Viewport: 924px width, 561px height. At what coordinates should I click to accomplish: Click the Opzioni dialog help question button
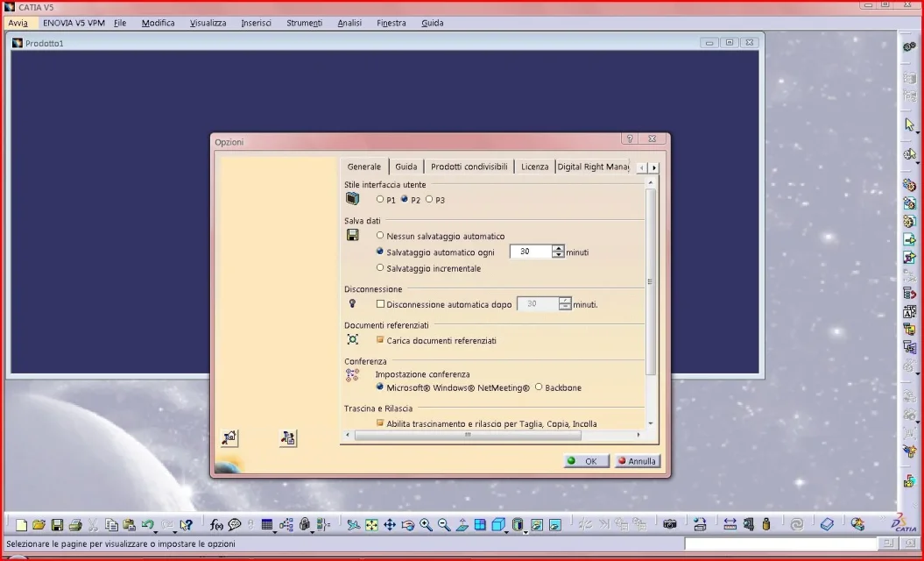point(630,139)
